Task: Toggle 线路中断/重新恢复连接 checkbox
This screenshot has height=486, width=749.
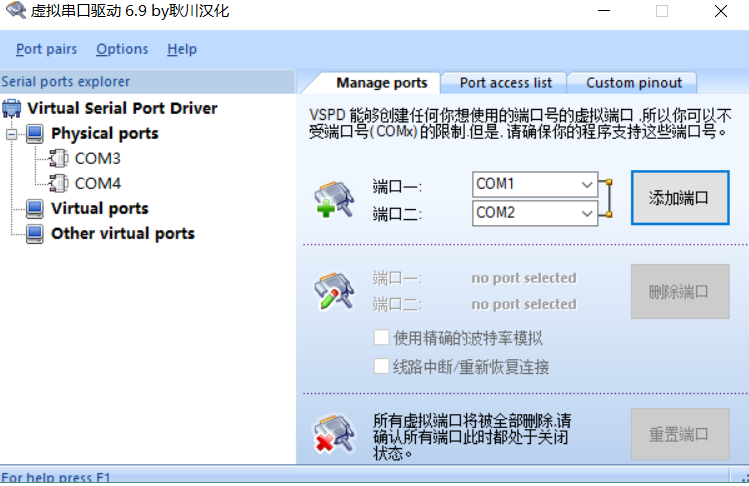Action: (381, 367)
